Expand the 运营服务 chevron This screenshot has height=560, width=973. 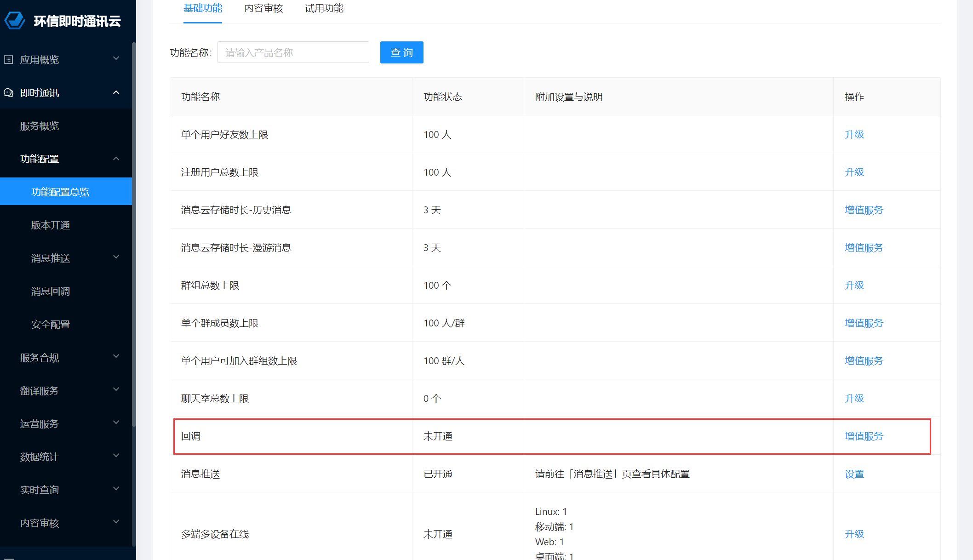[x=116, y=423]
